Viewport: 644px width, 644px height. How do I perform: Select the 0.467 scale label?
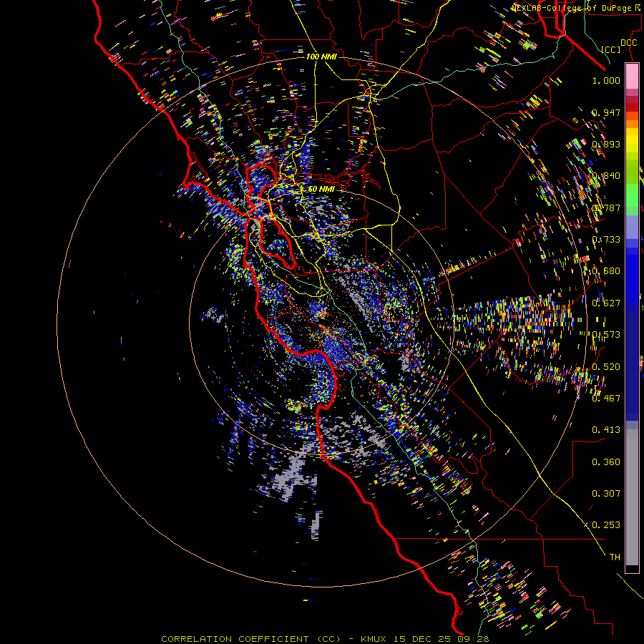(x=606, y=399)
